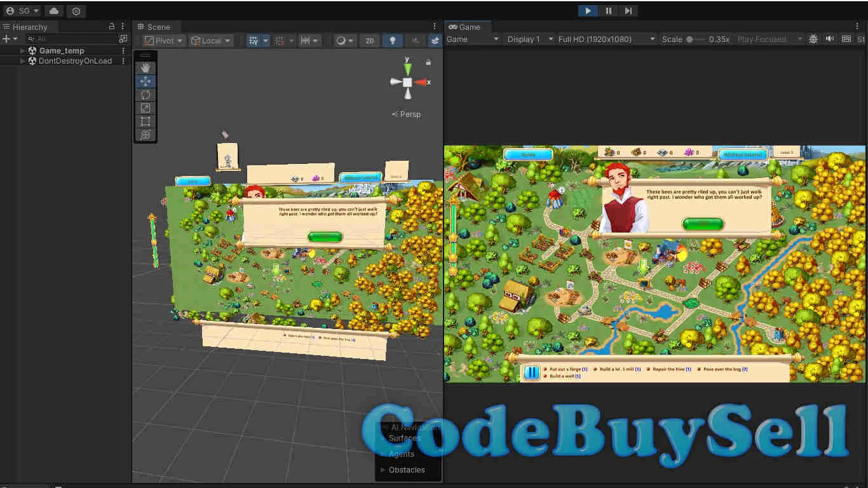Toggle 2D mode in Scene view

(x=370, y=40)
